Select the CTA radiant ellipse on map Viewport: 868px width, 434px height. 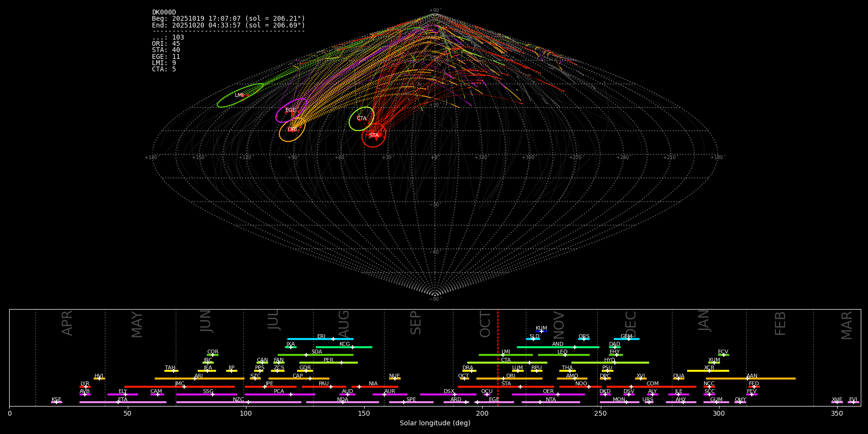click(362, 119)
